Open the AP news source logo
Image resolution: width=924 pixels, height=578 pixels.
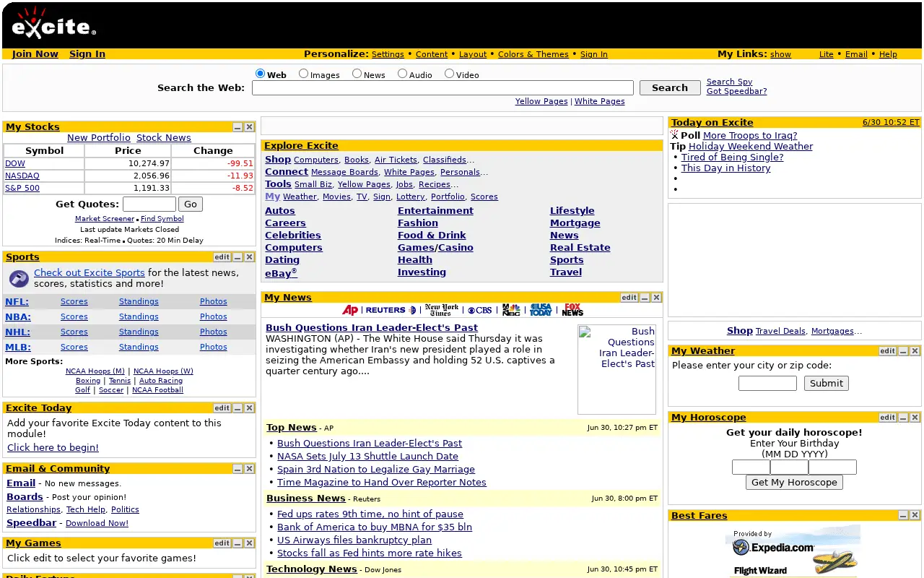[x=350, y=310]
